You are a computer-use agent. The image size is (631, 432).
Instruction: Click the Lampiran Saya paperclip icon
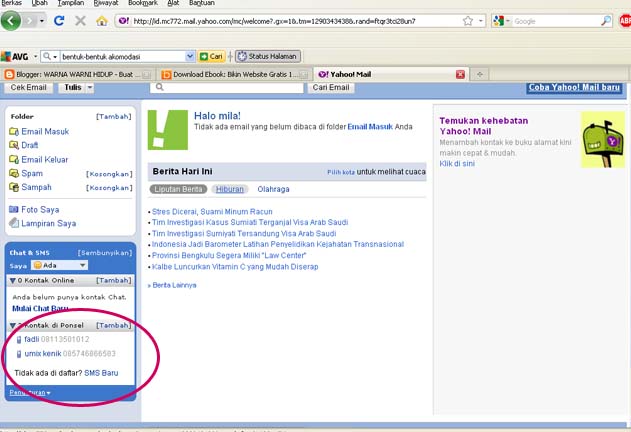(14, 223)
